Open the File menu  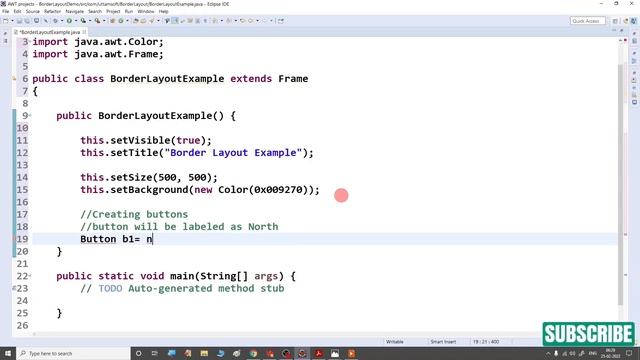[x=6, y=11]
